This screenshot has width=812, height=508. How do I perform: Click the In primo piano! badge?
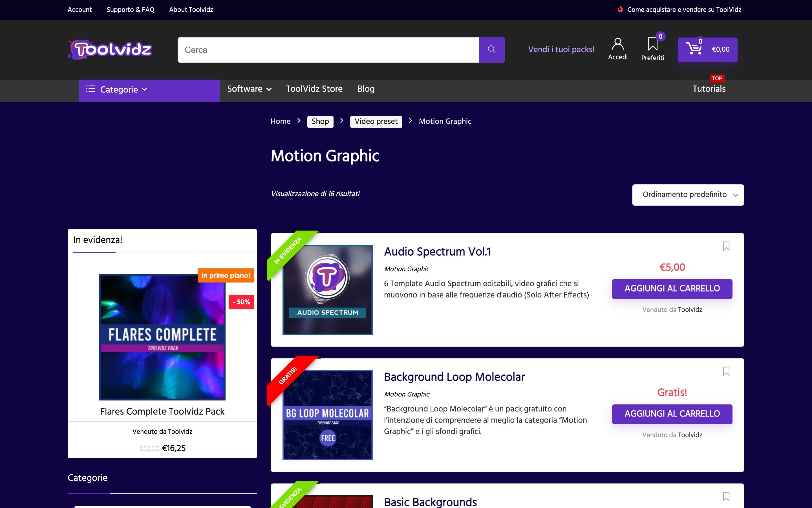pyautogui.click(x=226, y=275)
